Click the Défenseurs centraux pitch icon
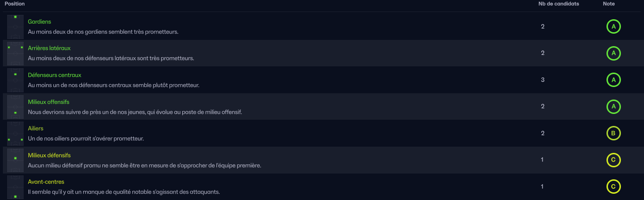This screenshot has height=200, width=644. pos(15,80)
